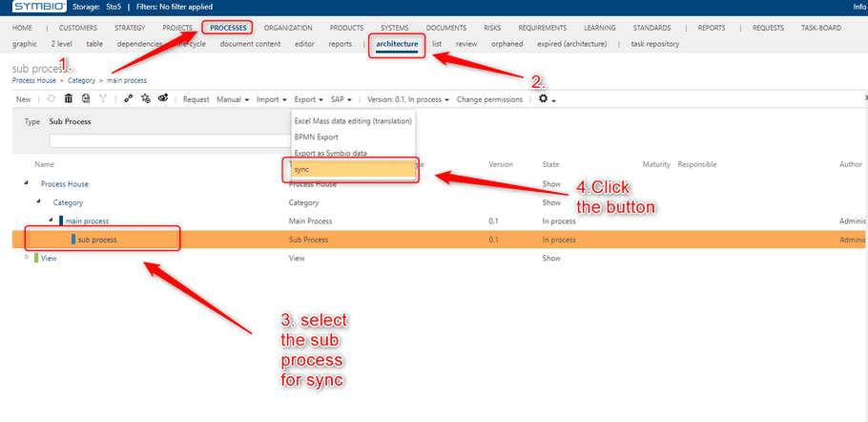Open the STANDARDS menu

pyautogui.click(x=651, y=28)
